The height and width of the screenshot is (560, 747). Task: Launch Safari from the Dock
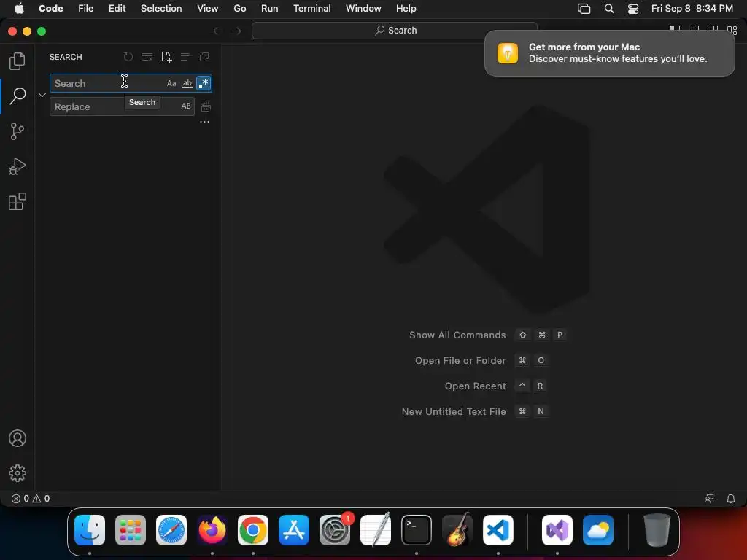coord(171,530)
